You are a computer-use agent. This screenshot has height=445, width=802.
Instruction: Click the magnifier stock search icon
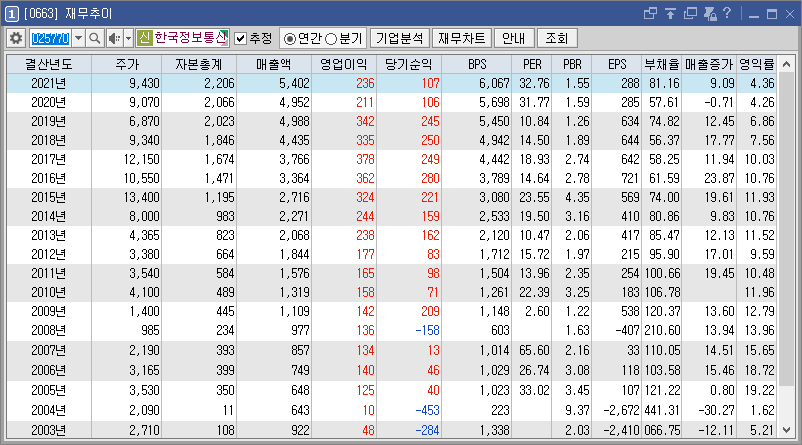95,38
